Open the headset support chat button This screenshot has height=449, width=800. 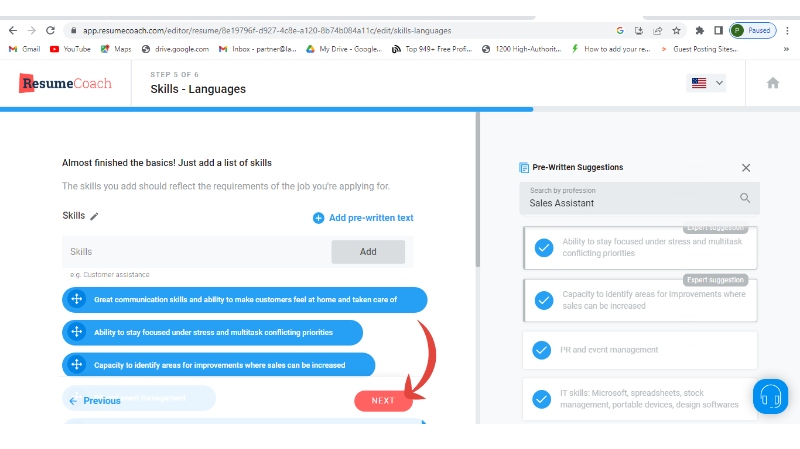pyautogui.click(x=770, y=396)
